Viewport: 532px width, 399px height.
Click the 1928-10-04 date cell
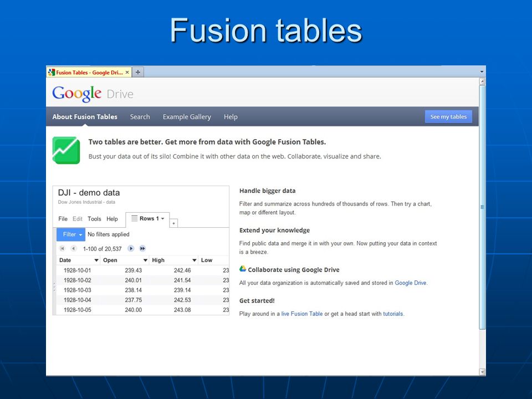(78, 300)
